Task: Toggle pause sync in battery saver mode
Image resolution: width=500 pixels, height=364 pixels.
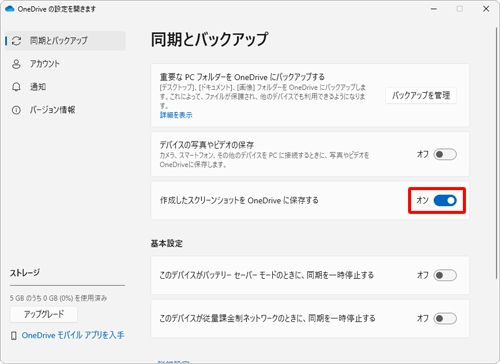Action: click(445, 275)
